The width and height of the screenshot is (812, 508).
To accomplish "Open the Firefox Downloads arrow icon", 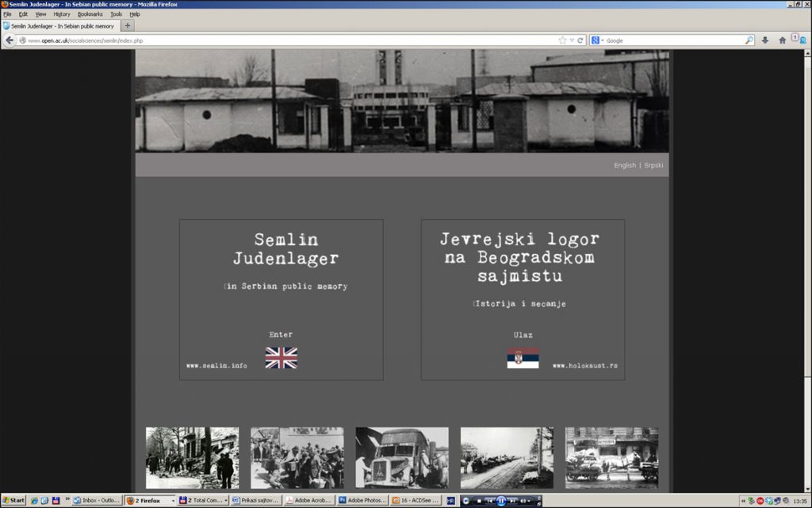I will 765,40.
